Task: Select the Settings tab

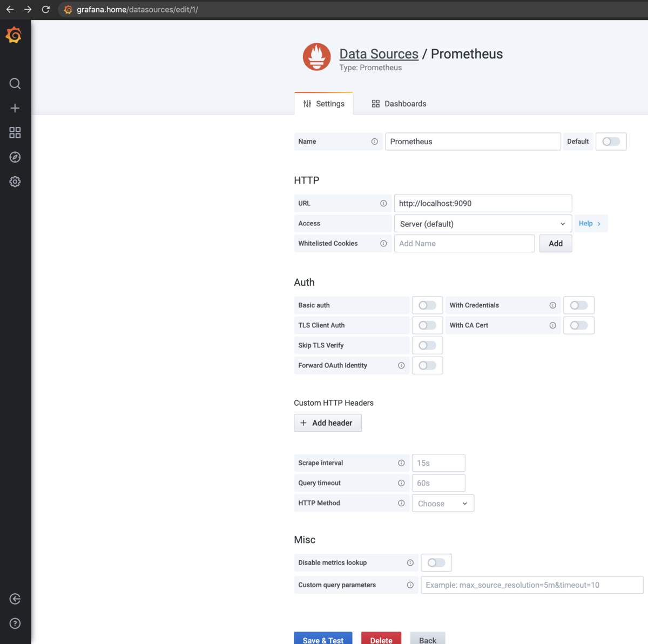Action: coord(323,104)
